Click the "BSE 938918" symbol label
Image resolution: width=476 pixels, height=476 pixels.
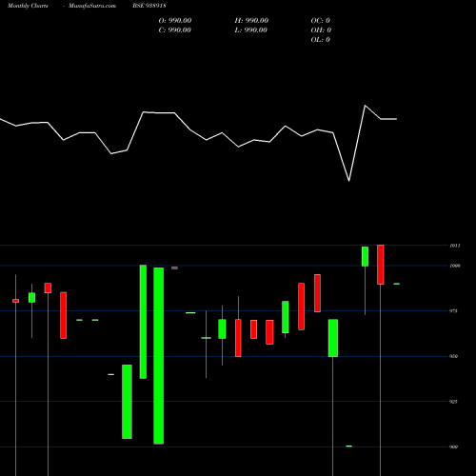[149, 6]
